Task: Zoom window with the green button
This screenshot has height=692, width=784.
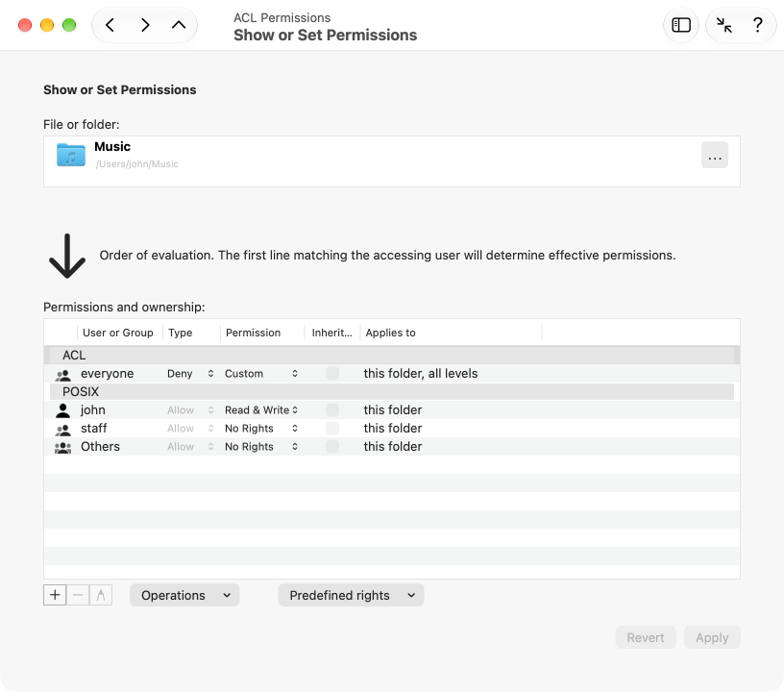Action: pos(69,25)
